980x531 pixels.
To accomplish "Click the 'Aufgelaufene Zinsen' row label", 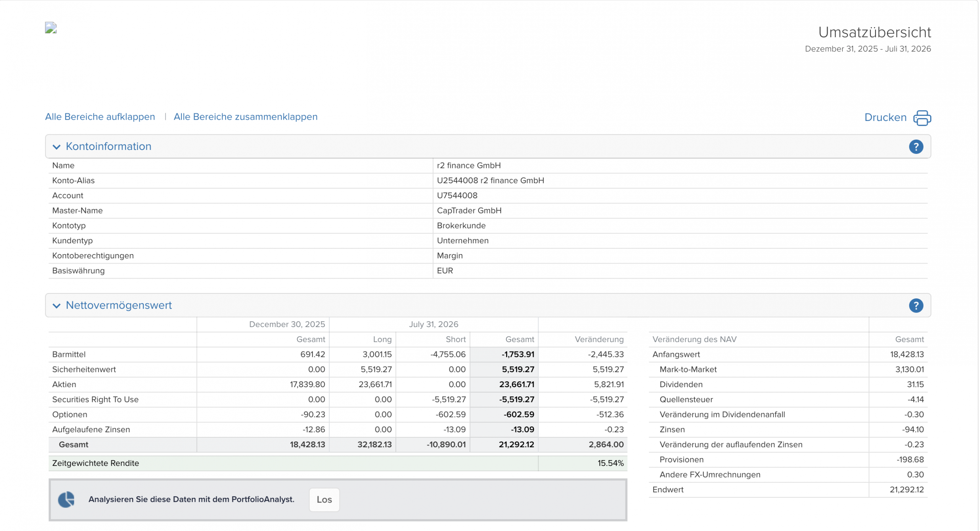I will pos(91,430).
